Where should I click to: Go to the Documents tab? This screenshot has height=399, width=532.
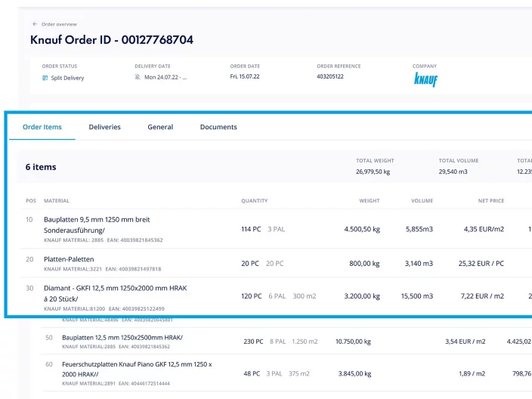218,127
